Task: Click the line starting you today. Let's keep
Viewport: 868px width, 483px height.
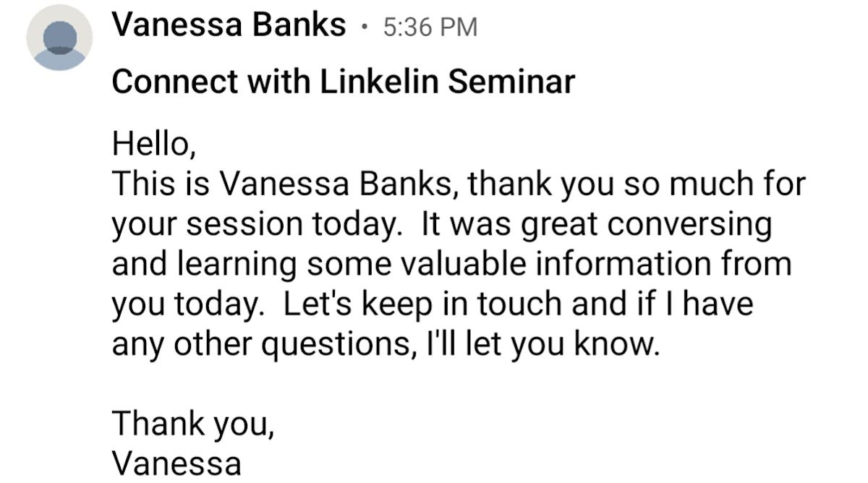Action: (433, 305)
